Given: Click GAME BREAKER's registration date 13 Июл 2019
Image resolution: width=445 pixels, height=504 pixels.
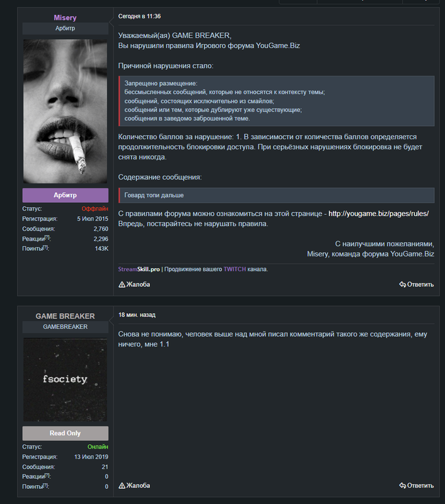Looking at the screenshot, I should pyautogui.click(x=91, y=457).
